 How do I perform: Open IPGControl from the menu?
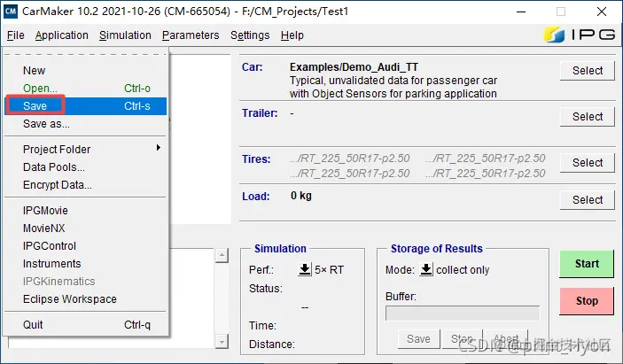pos(85,245)
